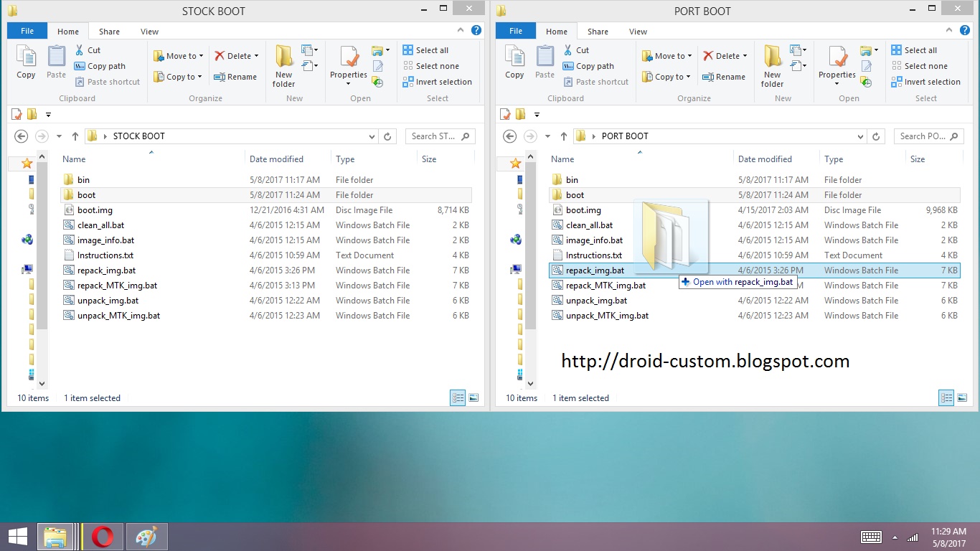Screen dimensions: 980x551
Task: Select unpack_MTK_img.bat in STOCK BOOT list
Action: [118, 316]
